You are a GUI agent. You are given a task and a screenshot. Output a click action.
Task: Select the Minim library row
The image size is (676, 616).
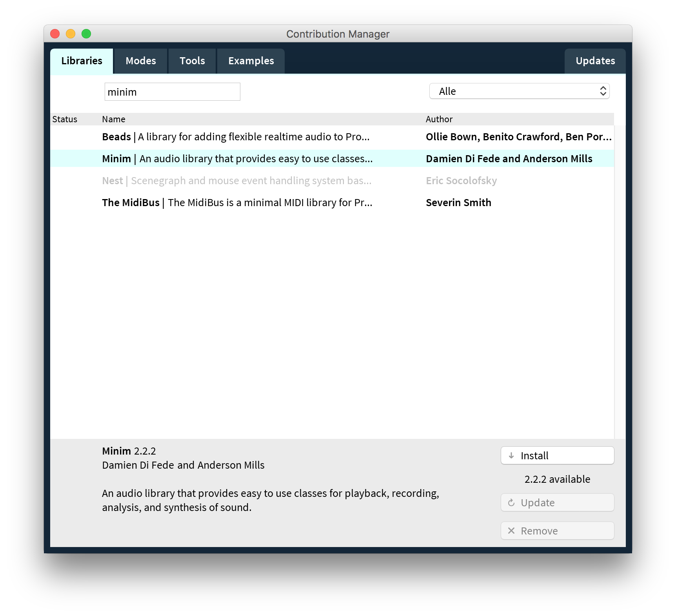(332, 159)
